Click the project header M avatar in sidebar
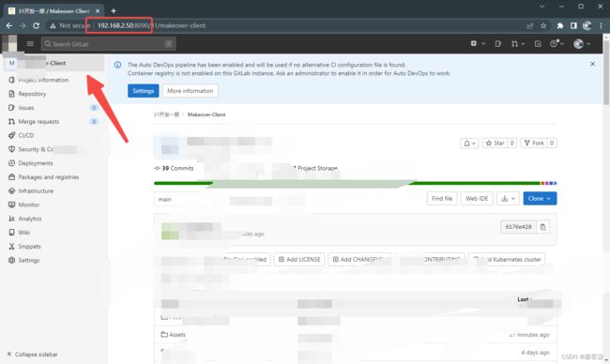Image resolution: width=610 pixels, height=364 pixels. [x=11, y=63]
